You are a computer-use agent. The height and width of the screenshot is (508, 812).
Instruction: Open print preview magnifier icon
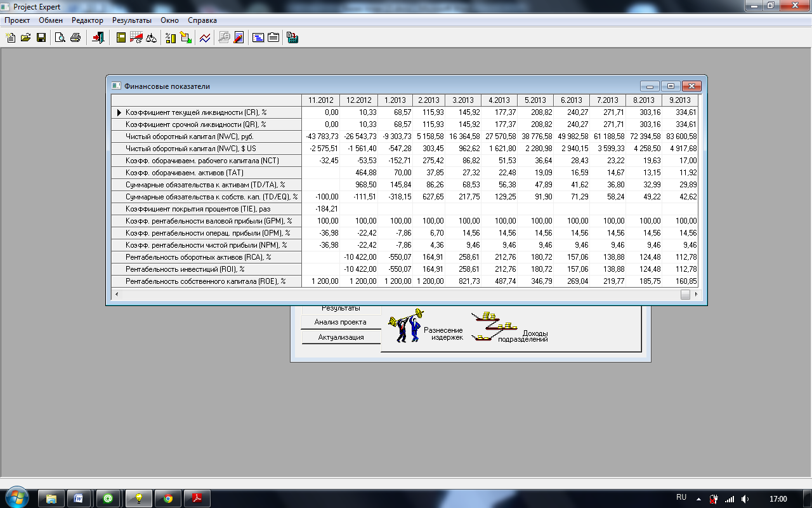[x=60, y=37]
